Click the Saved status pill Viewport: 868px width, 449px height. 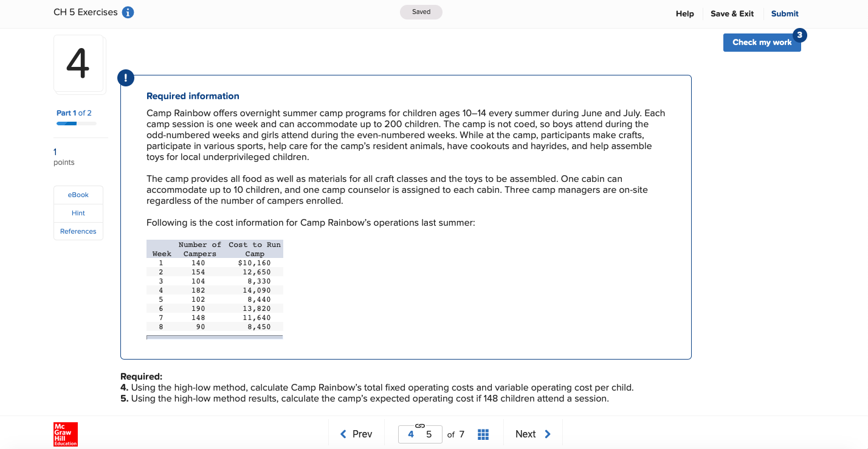(x=421, y=12)
